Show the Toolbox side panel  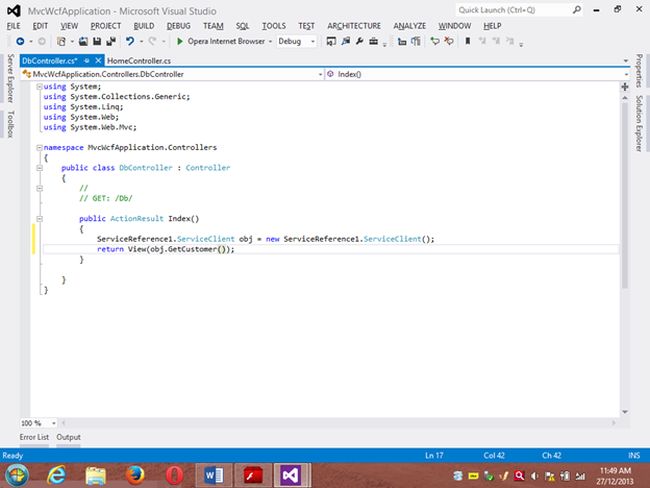[x=10, y=124]
